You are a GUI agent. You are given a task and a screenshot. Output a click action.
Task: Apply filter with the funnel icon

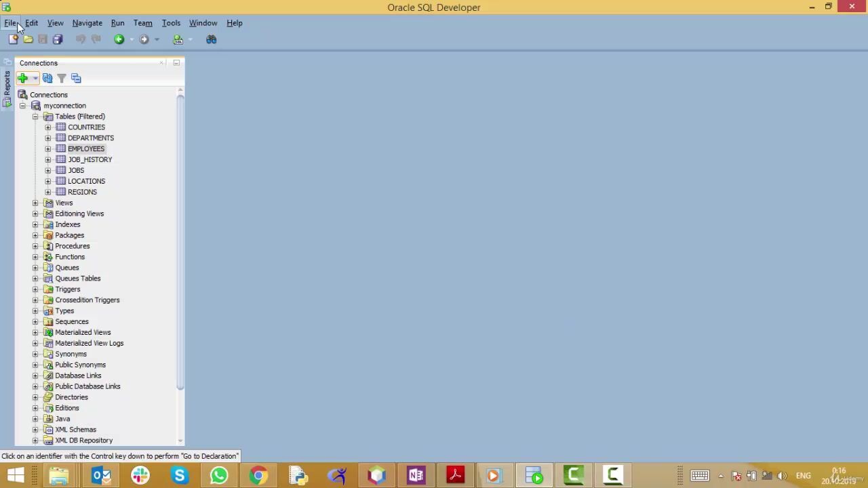pyautogui.click(x=62, y=79)
